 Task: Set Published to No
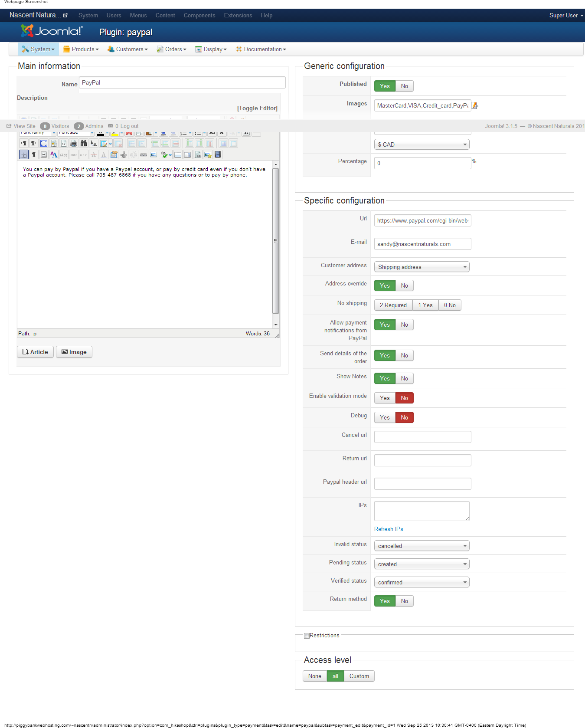click(405, 86)
